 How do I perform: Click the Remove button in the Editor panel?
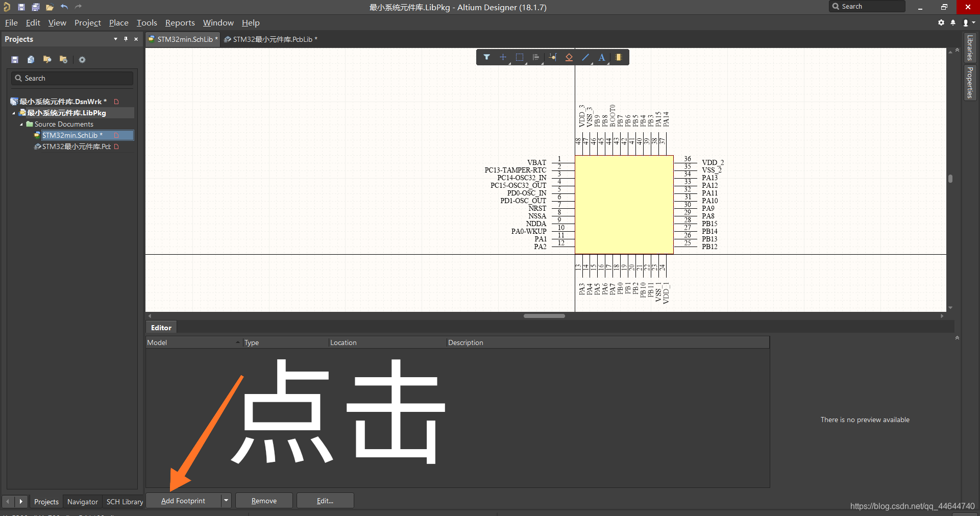coord(263,500)
